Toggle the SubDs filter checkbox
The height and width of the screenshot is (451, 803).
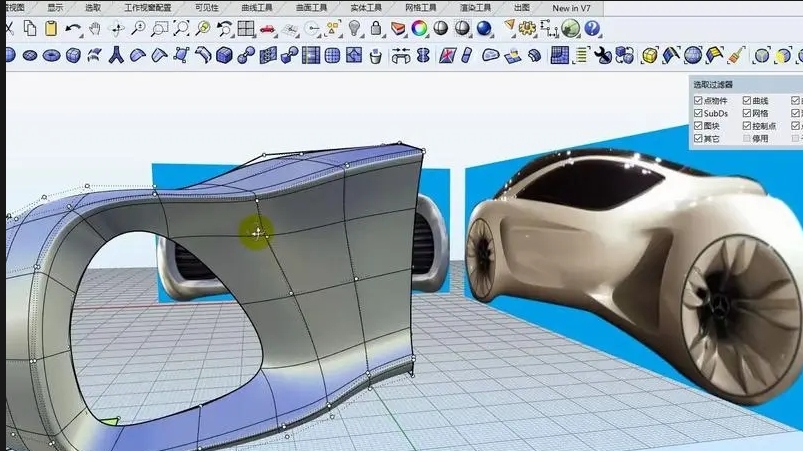point(698,113)
